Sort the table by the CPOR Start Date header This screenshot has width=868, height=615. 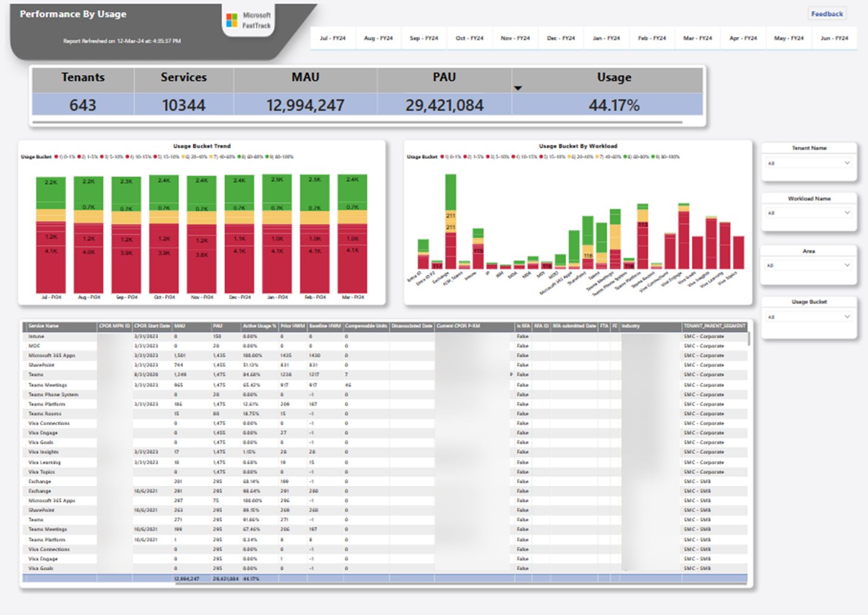point(152,326)
